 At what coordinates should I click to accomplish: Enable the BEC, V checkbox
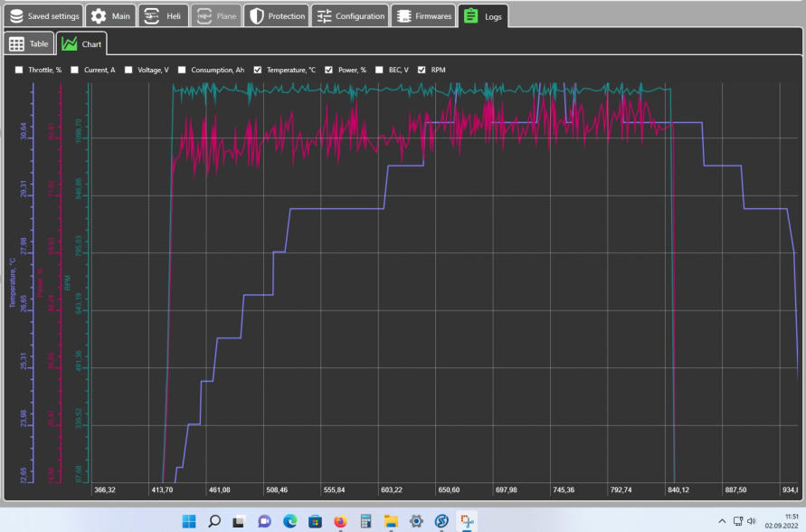pyautogui.click(x=380, y=70)
